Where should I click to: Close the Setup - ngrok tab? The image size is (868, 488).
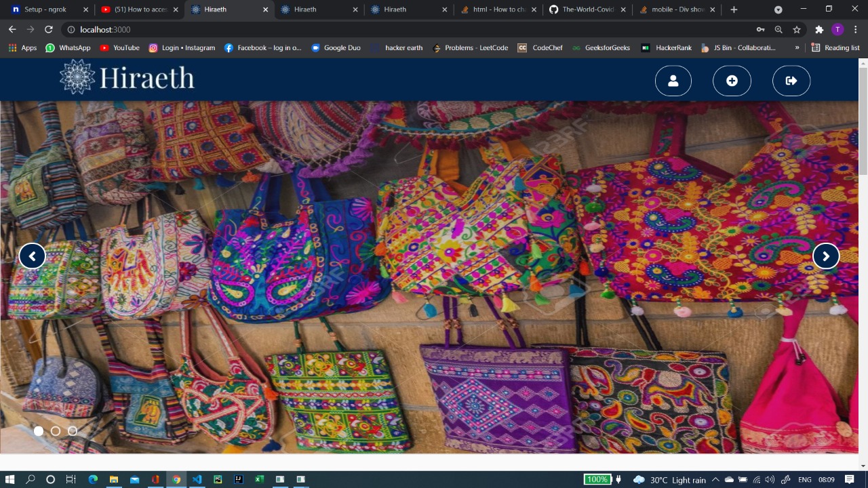pyautogui.click(x=85, y=9)
